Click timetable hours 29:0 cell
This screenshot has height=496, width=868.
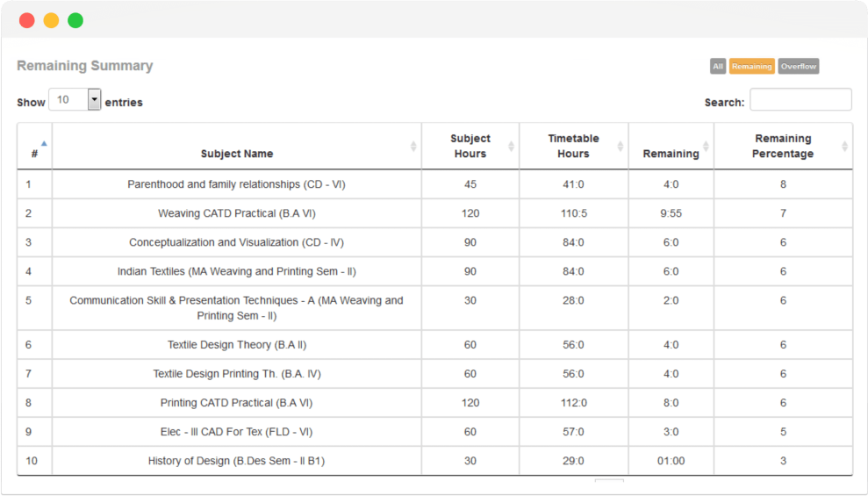click(x=573, y=461)
